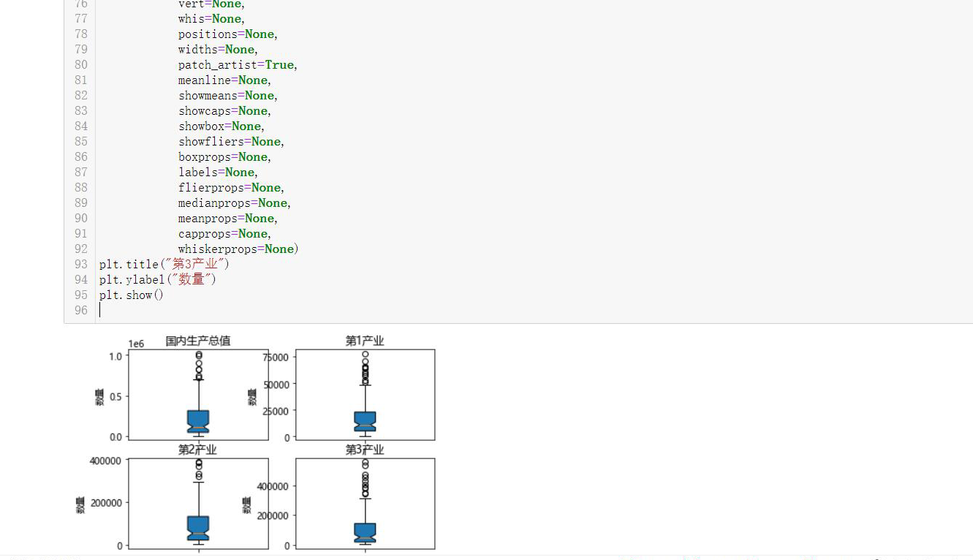Screen dimensions: 973x560
Task: Select the 第1产业 boxplot chart
Action: 366,395
